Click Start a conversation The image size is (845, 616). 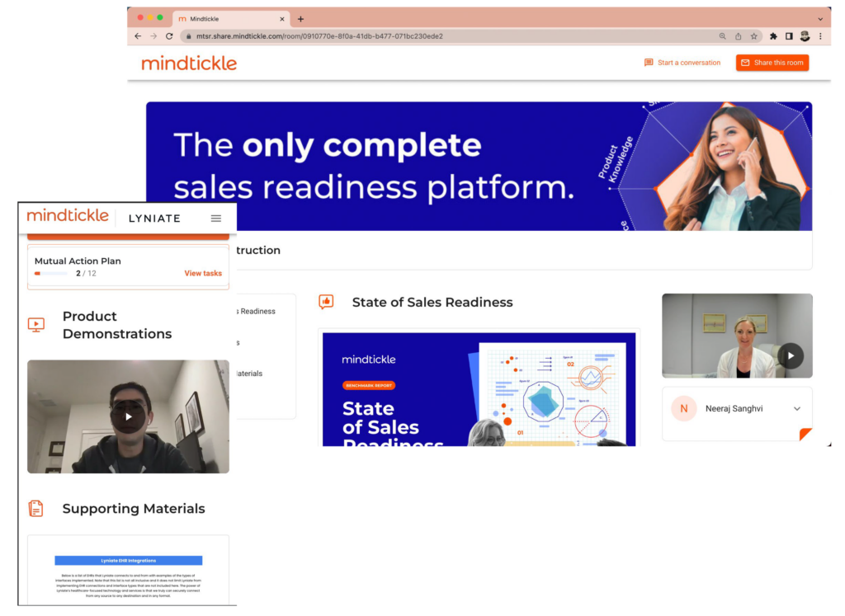tap(682, 63)
